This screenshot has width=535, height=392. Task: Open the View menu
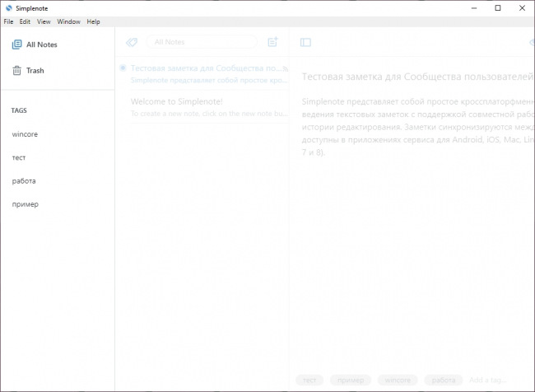44,21
